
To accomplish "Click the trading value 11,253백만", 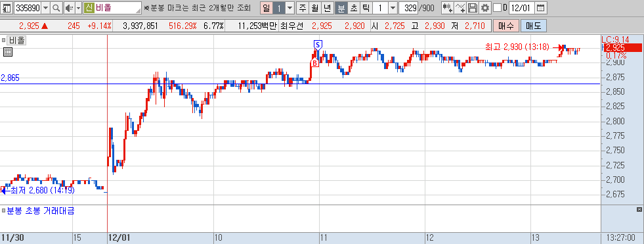I will tap(257, 26).
